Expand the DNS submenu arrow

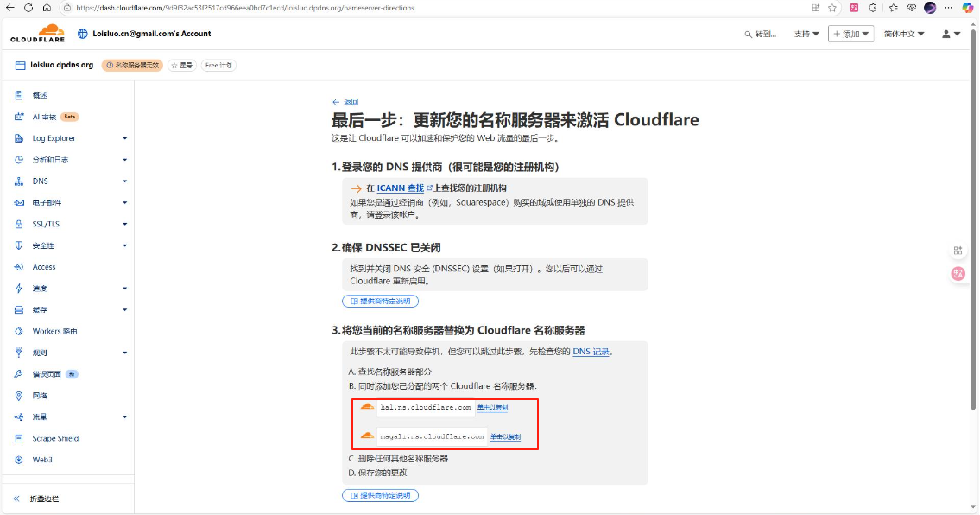click(x=124, y=181)
